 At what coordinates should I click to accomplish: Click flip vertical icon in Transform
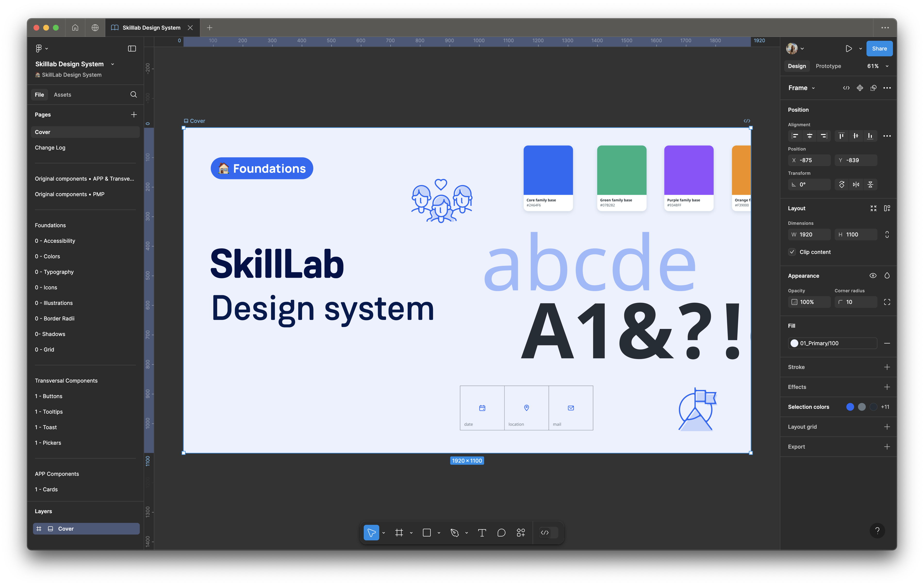870,184
